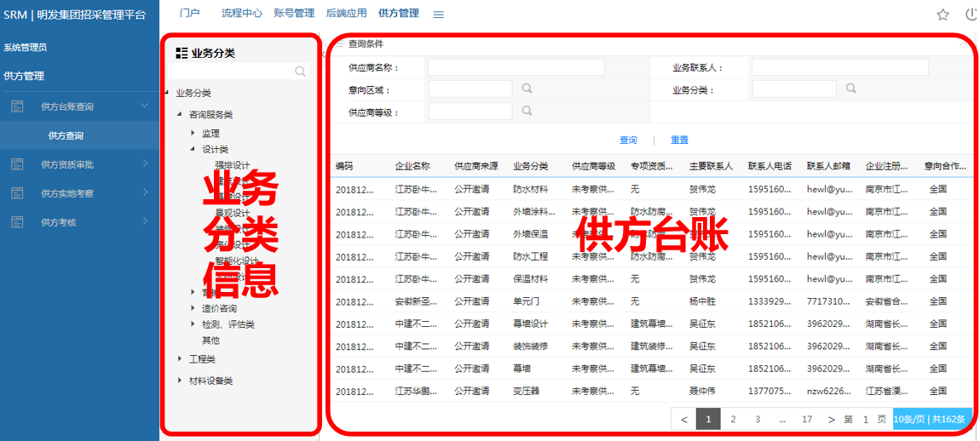980x441 pixels.
Task: Switch to 账号管理 top menu
Action: tap(294, 14)
